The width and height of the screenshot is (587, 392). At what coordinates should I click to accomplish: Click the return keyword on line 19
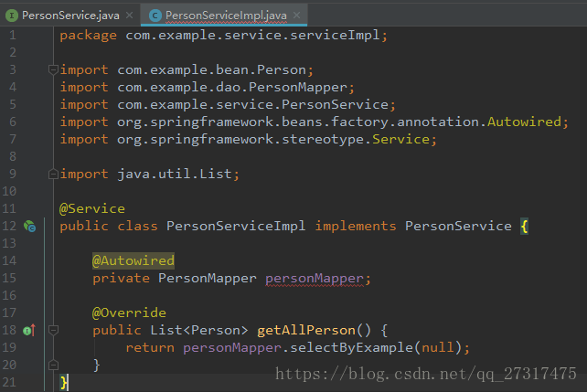coord(150,347)
